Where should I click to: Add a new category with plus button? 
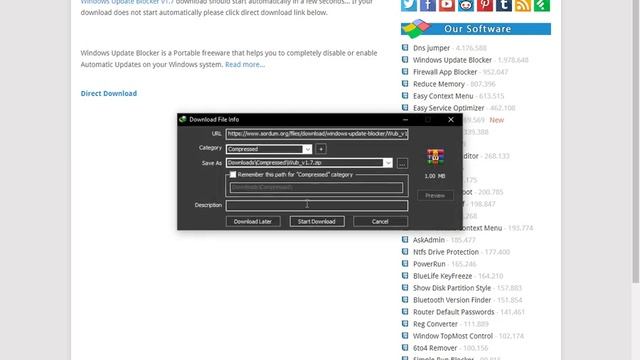click(x=321, y=149)
